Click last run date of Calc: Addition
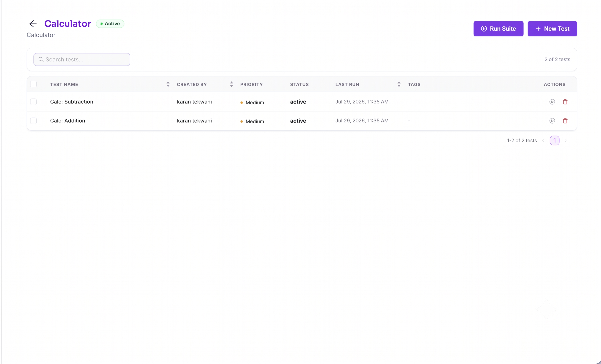This screenshot has width=601, height=364. pos(362,121)
